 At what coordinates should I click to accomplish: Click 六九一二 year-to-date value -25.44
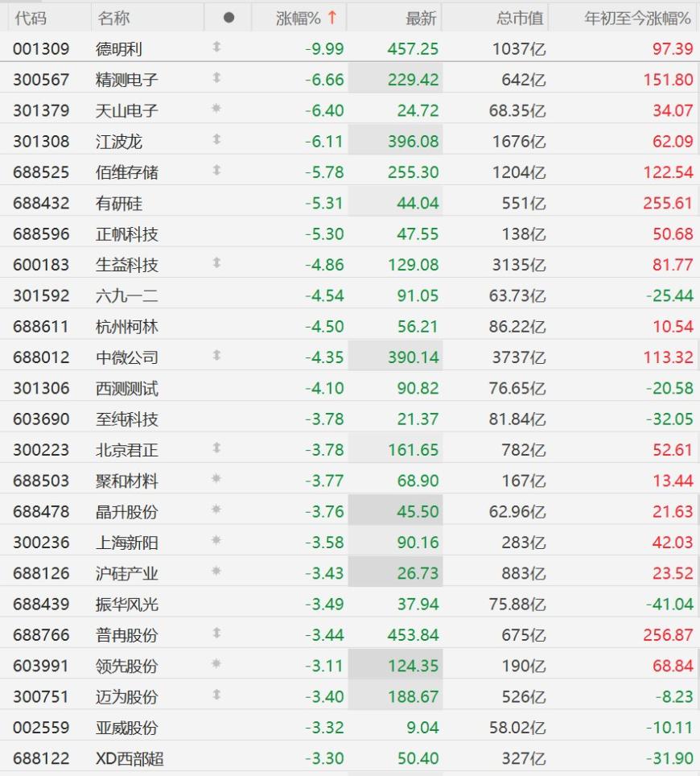tap(669, 295)
